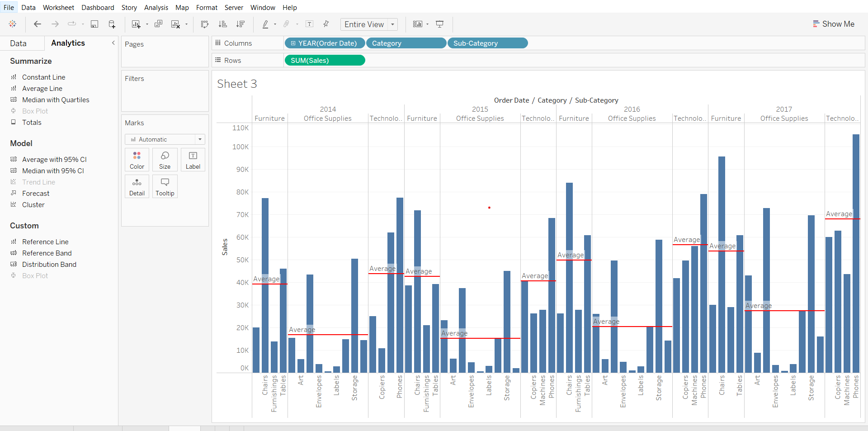Viewport: 868px width, 431px height.
Task: Click the fix axes pin icon
Action: point(326,24)
